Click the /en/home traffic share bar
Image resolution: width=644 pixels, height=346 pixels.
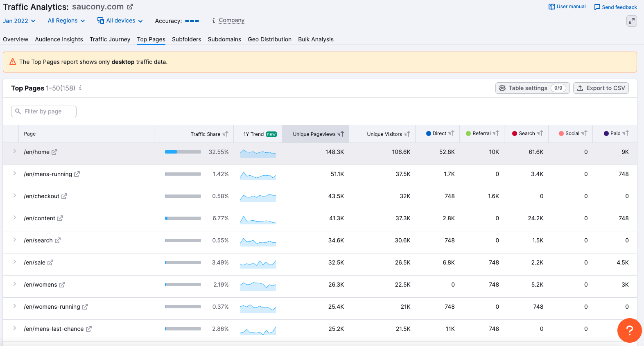183,152
